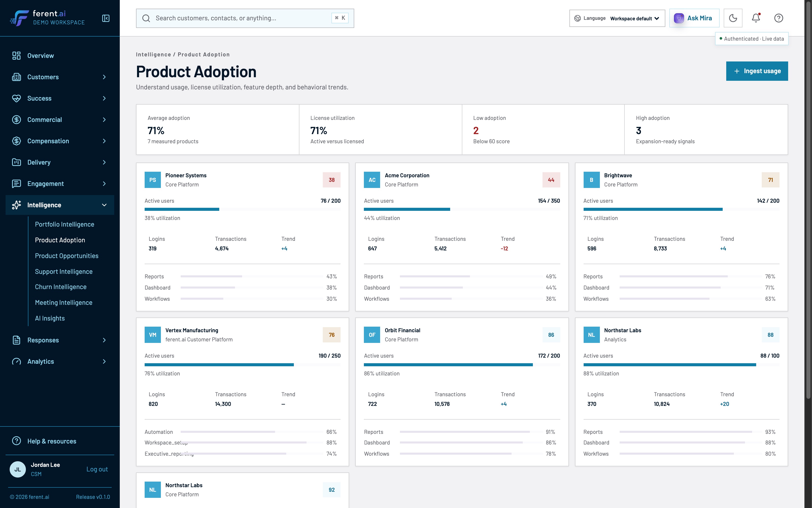This screenshot has width=812, height=508.
Task: Click the Pioneer Systems PS badge
Action: coord(153,180)
